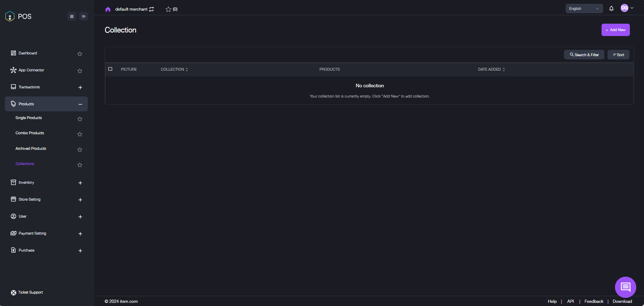The width and height of the screenshot is (644, 306).
Task: Open the English language dropdown
Action: (584, 8)
